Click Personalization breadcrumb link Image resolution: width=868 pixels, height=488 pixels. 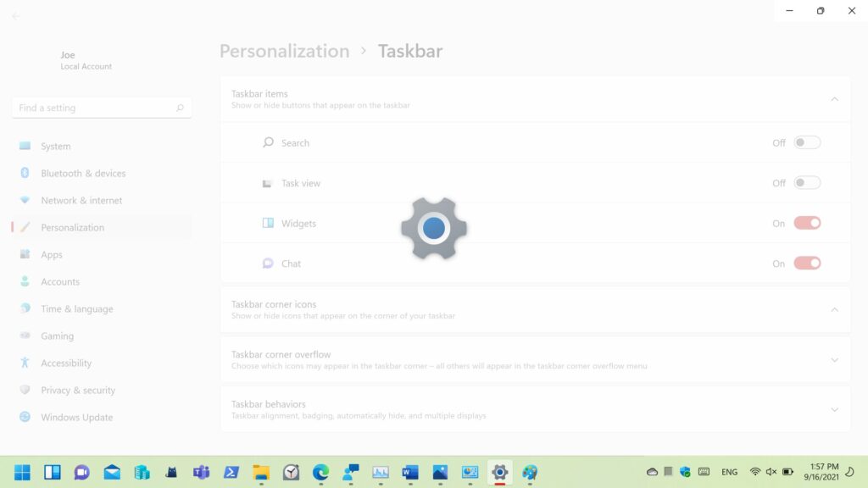pos(284,51)
